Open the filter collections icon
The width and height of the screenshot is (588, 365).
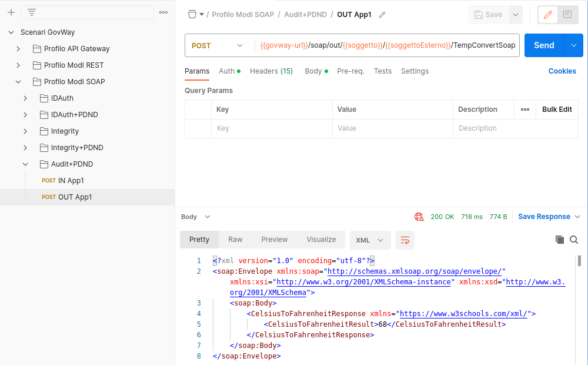click(32, 12)
